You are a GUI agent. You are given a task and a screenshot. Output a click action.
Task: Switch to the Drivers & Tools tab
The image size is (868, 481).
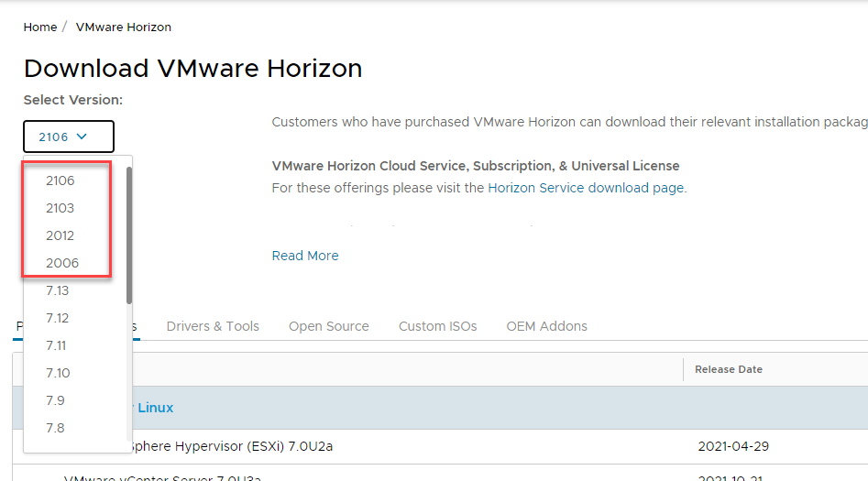[x=213, y=326]
